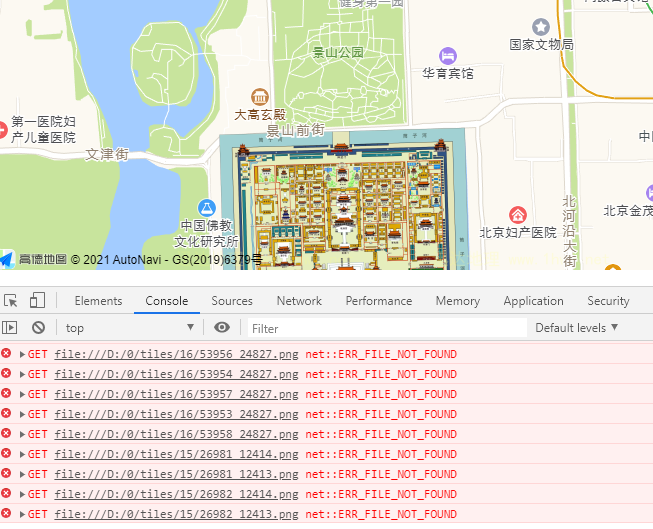The width and height of the screenshot is (653, 529).
Task: Click the 北京妇产医院 red hospital icon
Action: tap(518, 215)
